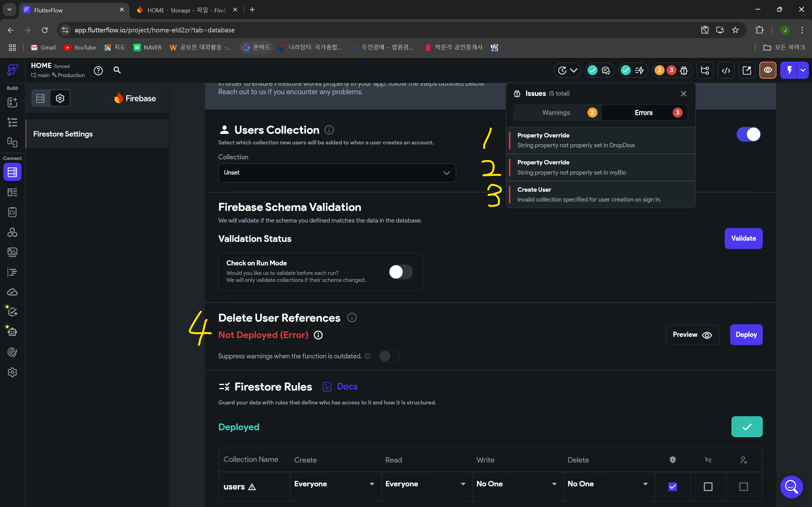Open the Storyboard icon in sidebar
This screenshot has width=812, height=507.
(12, 143)
